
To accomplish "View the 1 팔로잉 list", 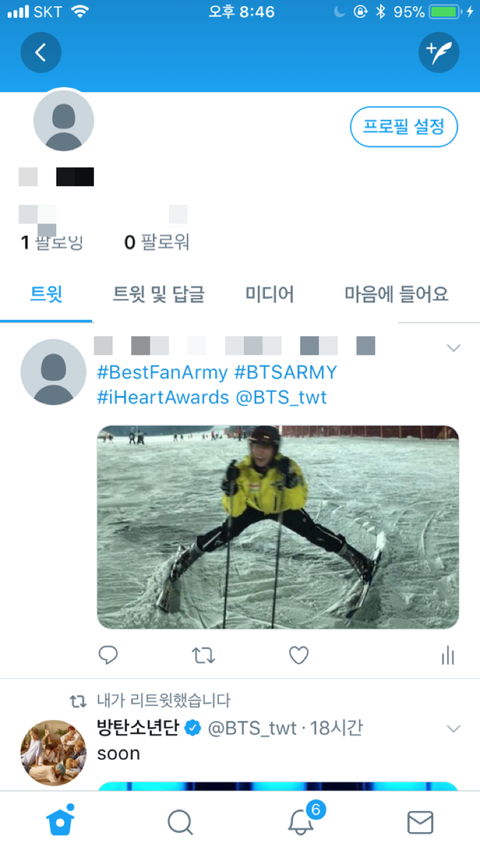I will point(52,242).
